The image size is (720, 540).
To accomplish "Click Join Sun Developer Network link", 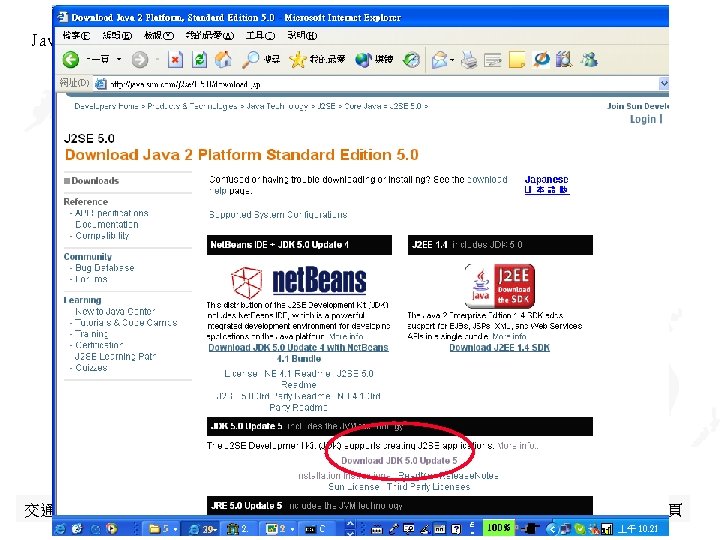I will (637, 106).
